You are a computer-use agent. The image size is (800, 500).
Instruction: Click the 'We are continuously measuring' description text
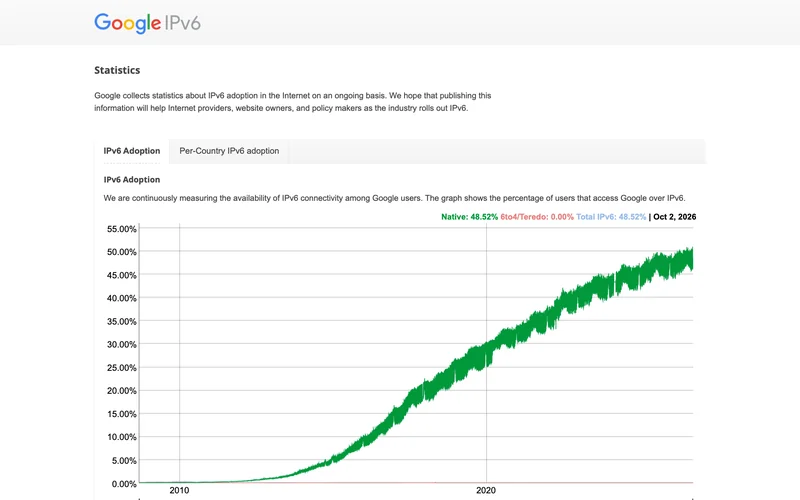coord(394,198)
